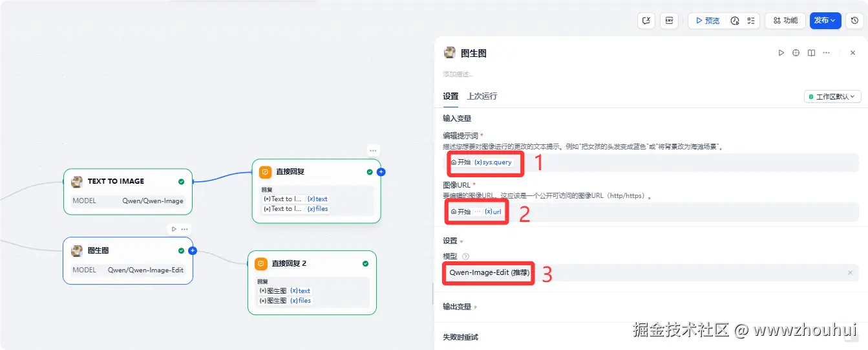Open the 工作区默认 dropdown
Screen dimensions: 868x350
[832, 96]
